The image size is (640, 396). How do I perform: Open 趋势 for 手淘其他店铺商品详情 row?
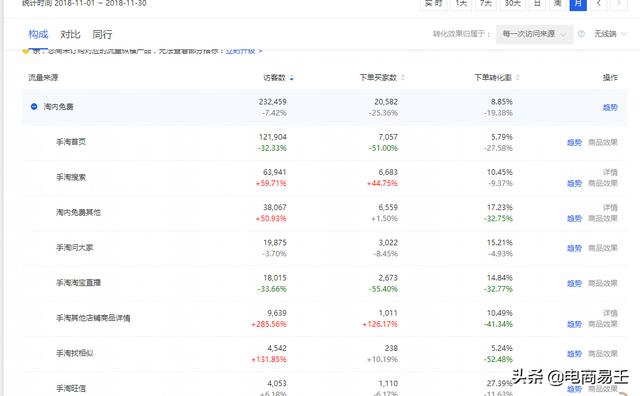pyautogui.click(x=574, y=324)
